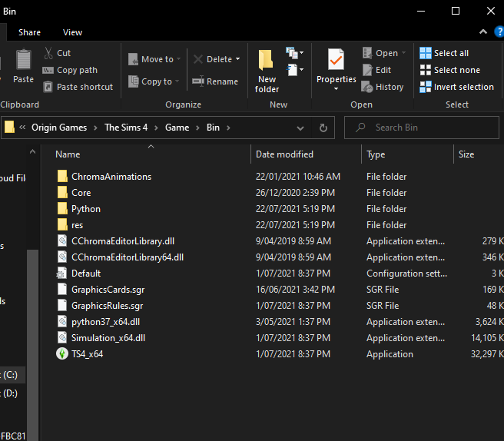Select the GraphicsCards.sgr file icon
The image size is (504, 441).
[62, 290]
